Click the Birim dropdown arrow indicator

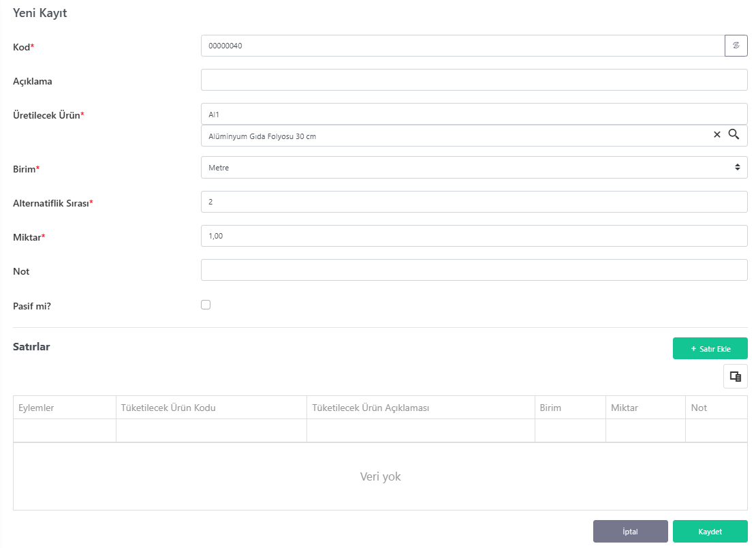point(737,167)
